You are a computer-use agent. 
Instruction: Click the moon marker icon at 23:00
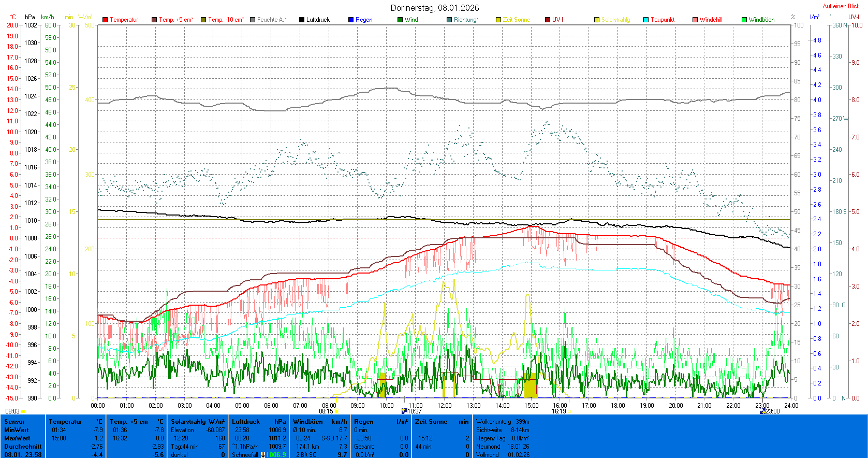tap(762, 411)
